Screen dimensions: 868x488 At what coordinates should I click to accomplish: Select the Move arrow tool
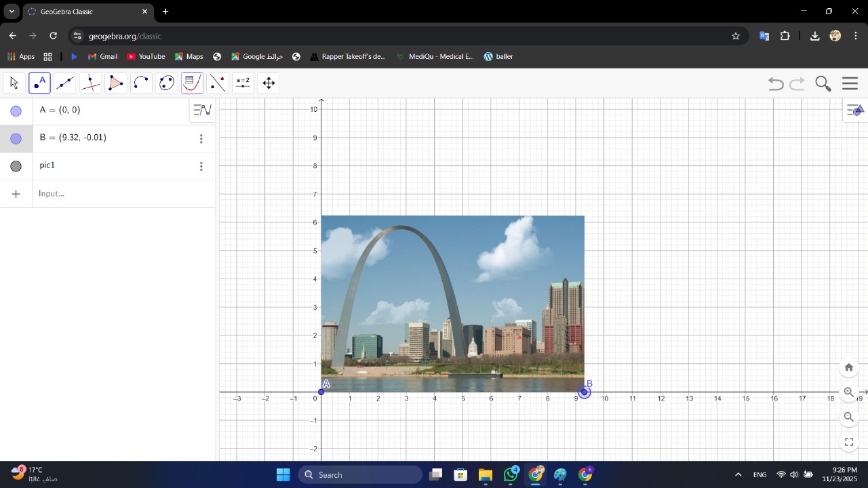point(14,83)
